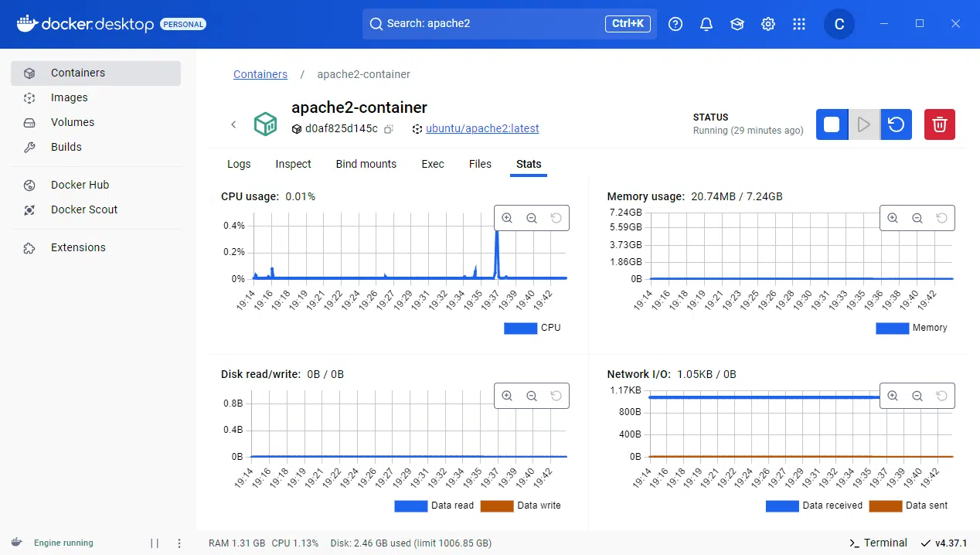Open Docker Desktop settings
Screen dimensions: 980x555
pyautogui.click(x=767, y=24)
